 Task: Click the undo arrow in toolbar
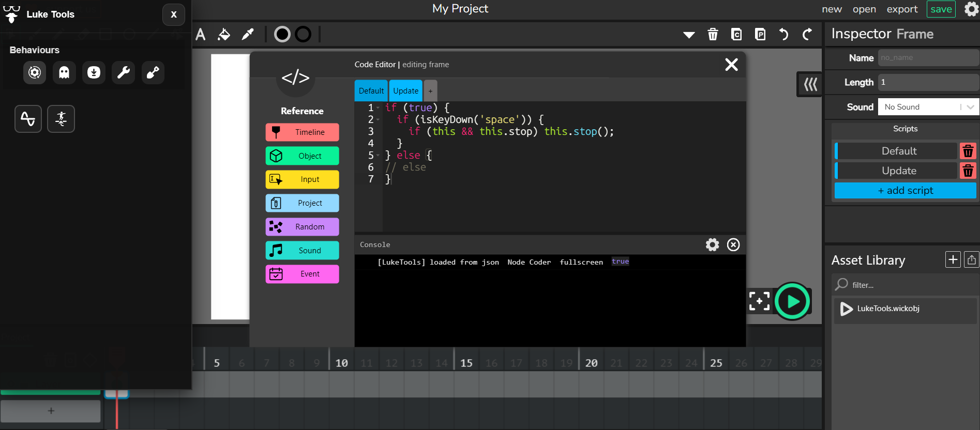(783, 35)
